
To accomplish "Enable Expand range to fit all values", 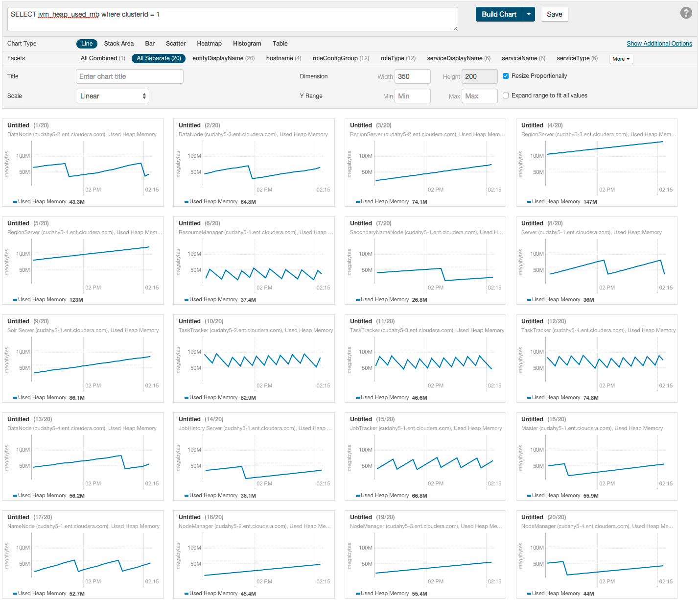I will click(506, 96).
